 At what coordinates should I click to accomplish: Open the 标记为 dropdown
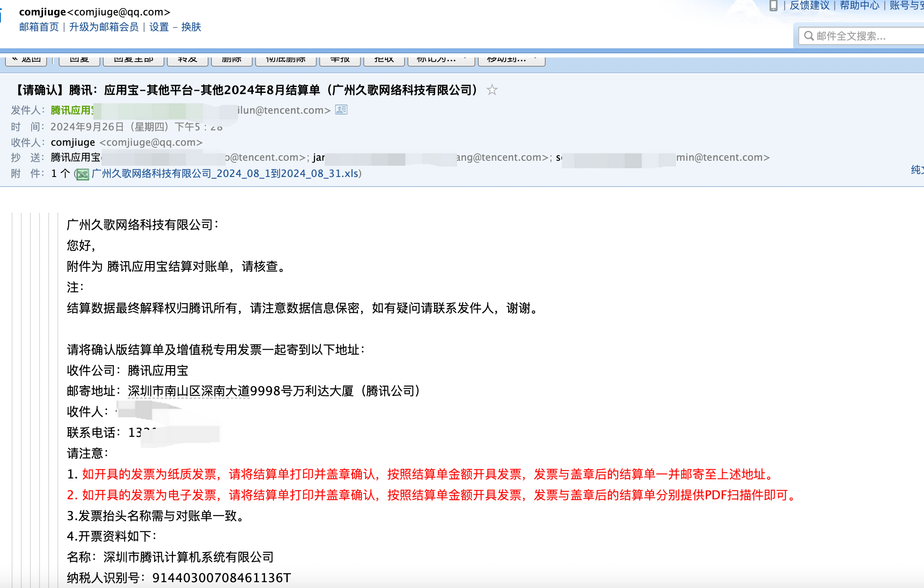441,60
